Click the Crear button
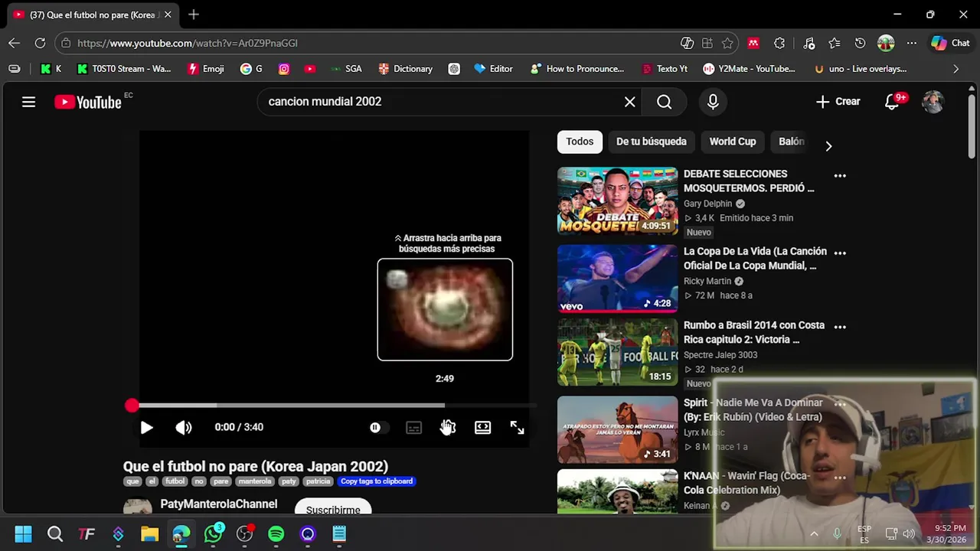The width and height of the screenshot is (980, 551). [x=838, y=102]
